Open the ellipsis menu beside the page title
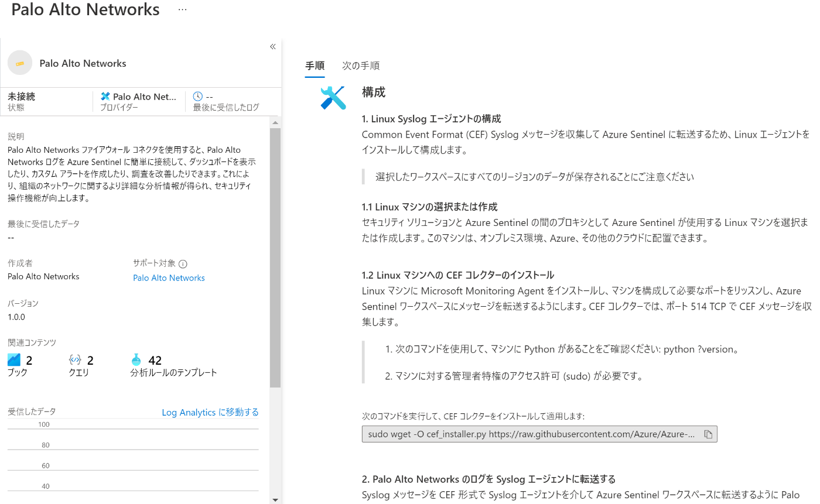 click(182, 10)
